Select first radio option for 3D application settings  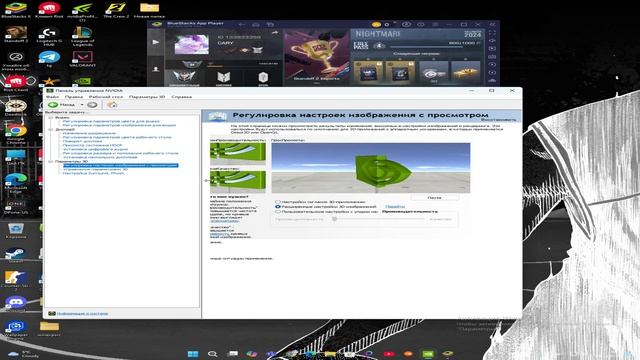[278, 202]
